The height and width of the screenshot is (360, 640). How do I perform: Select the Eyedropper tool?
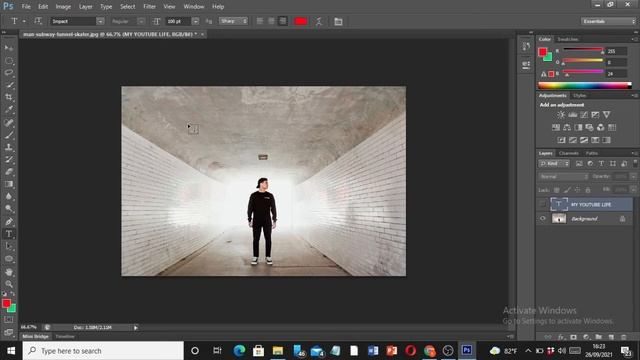[9, 110]
